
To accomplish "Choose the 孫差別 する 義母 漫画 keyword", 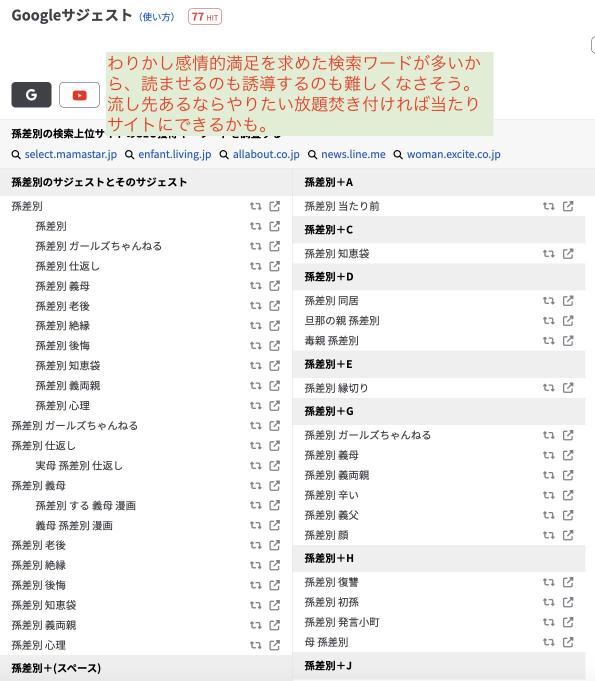I will click(86, 506).
